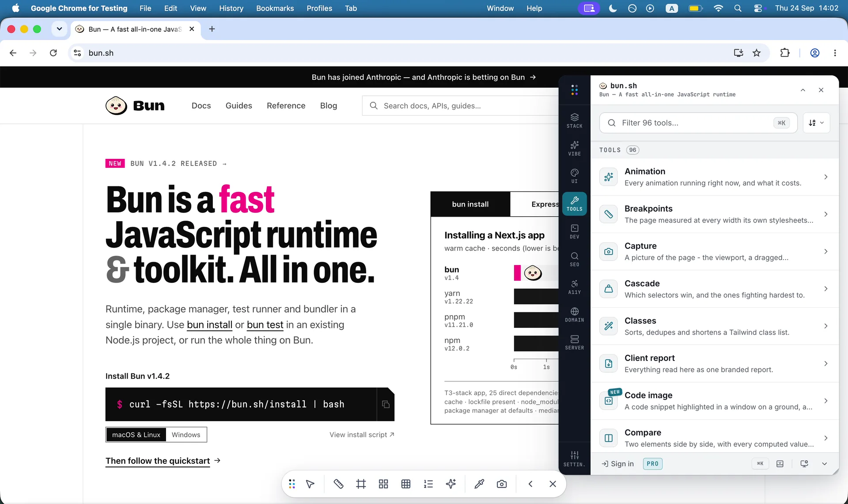Click the dots grip on the floating toolbar
The width and height of the screenshot is (848, 504).
click(x=292, y=484)
